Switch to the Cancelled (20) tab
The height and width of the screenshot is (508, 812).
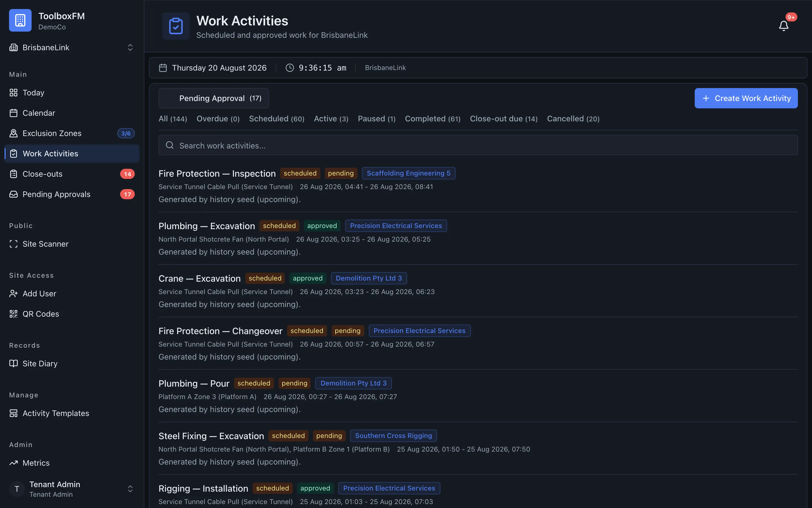pos(573,119)
